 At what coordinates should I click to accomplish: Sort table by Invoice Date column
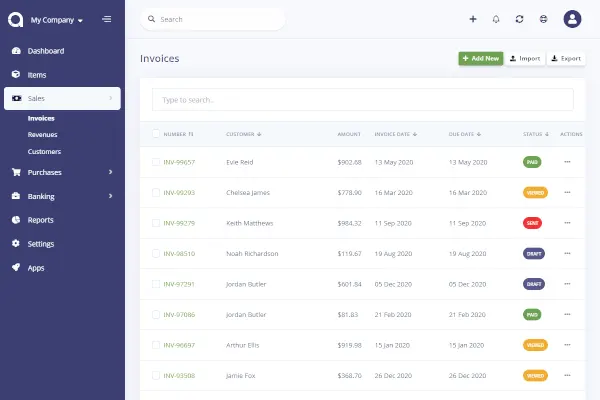tap(395, 133)
